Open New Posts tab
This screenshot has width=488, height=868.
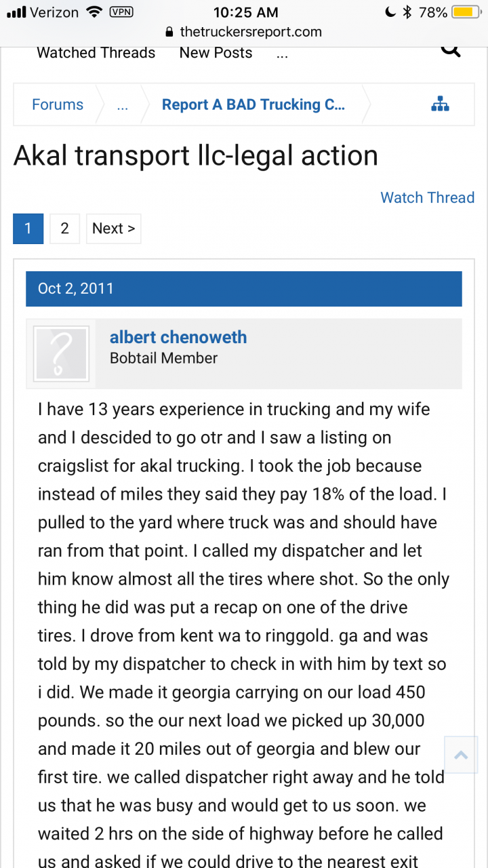coord(216,53)
